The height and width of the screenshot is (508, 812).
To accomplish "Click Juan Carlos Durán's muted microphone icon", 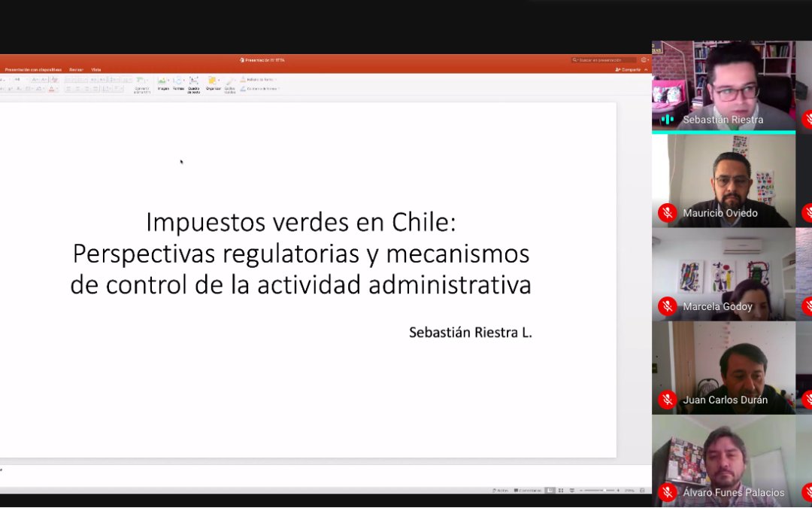I will 667,400.
